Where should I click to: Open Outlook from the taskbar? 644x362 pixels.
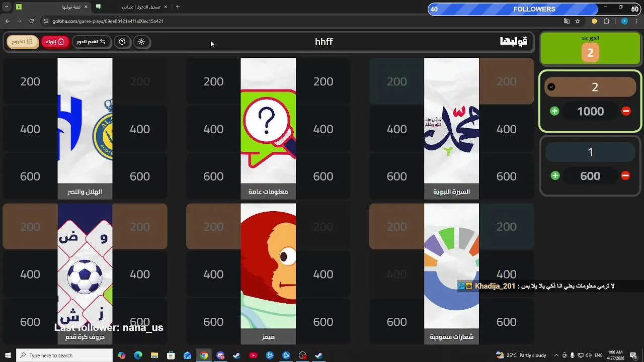[187, 355]
